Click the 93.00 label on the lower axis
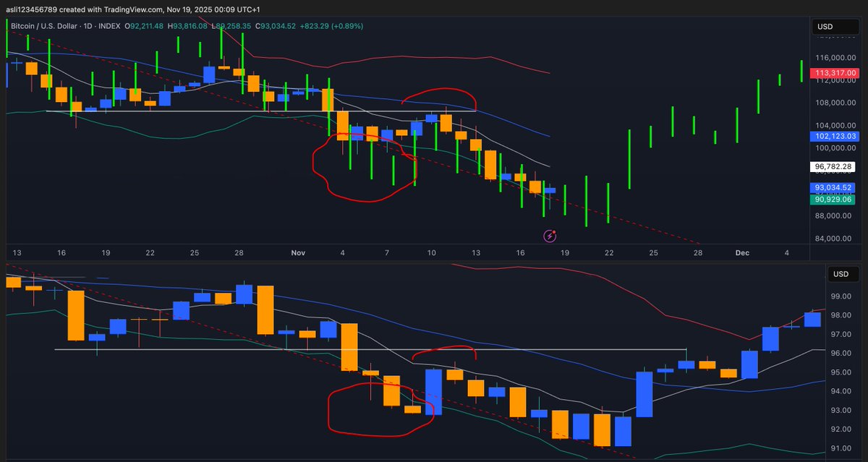 tap(841, 410)
